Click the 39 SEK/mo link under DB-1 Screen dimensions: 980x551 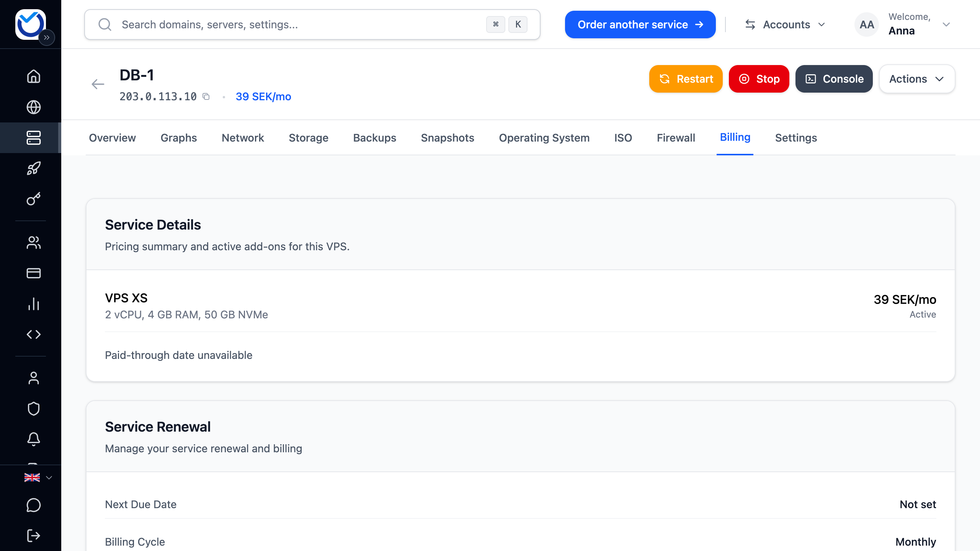point(263,96)
